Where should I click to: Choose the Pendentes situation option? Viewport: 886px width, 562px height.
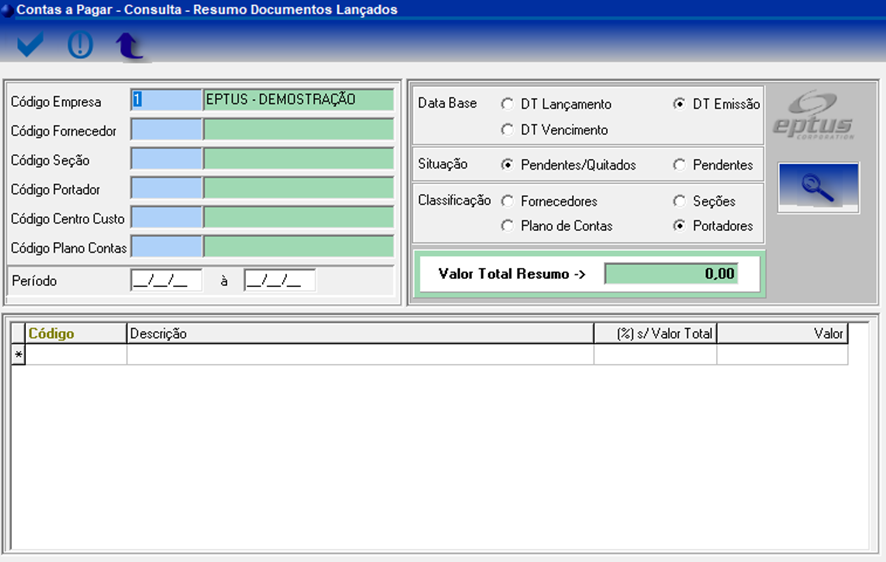[680, 165]
